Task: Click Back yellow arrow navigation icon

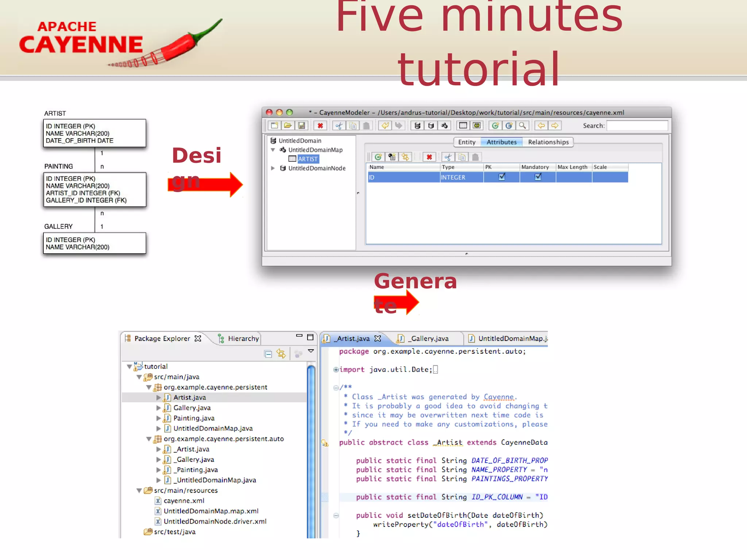Action: 541,126
